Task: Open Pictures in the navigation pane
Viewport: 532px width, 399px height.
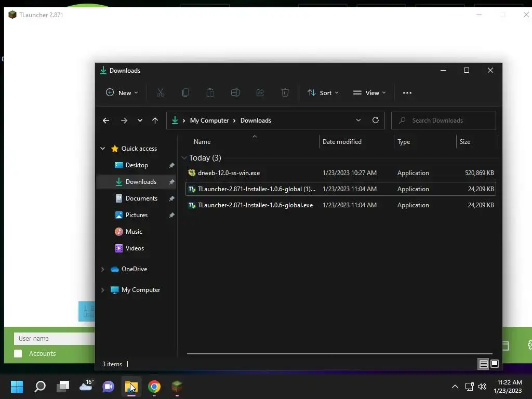Action: click(137, 215)
